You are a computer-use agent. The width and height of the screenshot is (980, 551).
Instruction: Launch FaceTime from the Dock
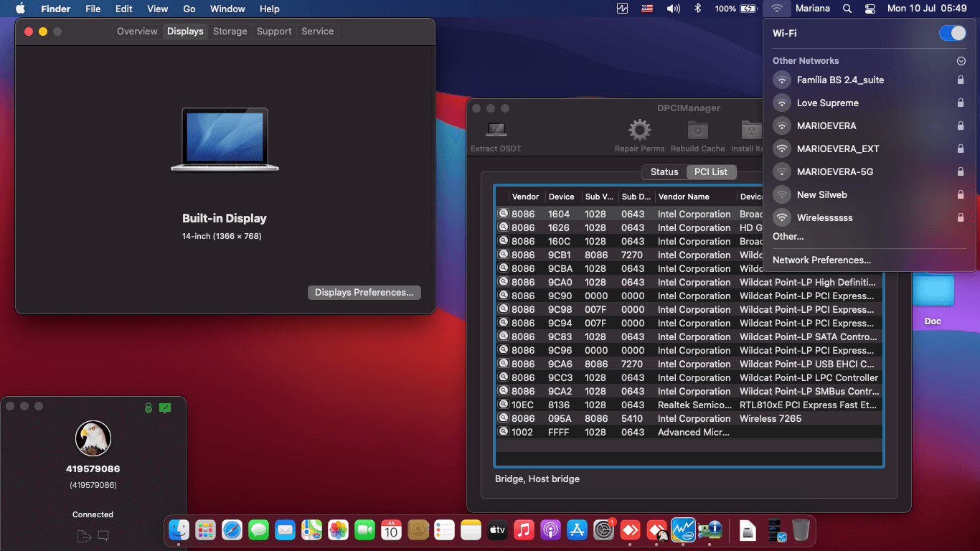click(x=364, y=530)
